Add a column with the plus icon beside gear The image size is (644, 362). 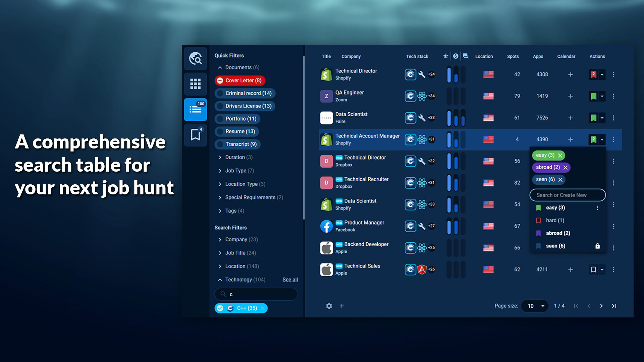pyautogui.click(x=342, y=306)
